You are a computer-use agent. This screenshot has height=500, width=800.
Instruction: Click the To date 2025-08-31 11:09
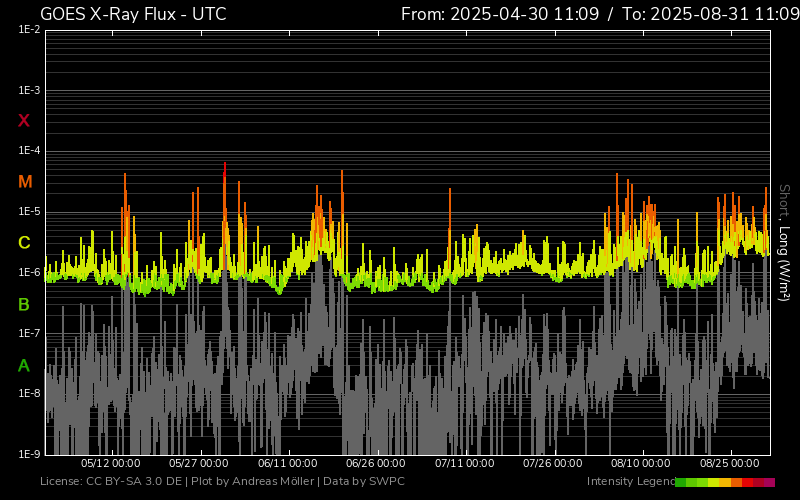click(704, 14)
